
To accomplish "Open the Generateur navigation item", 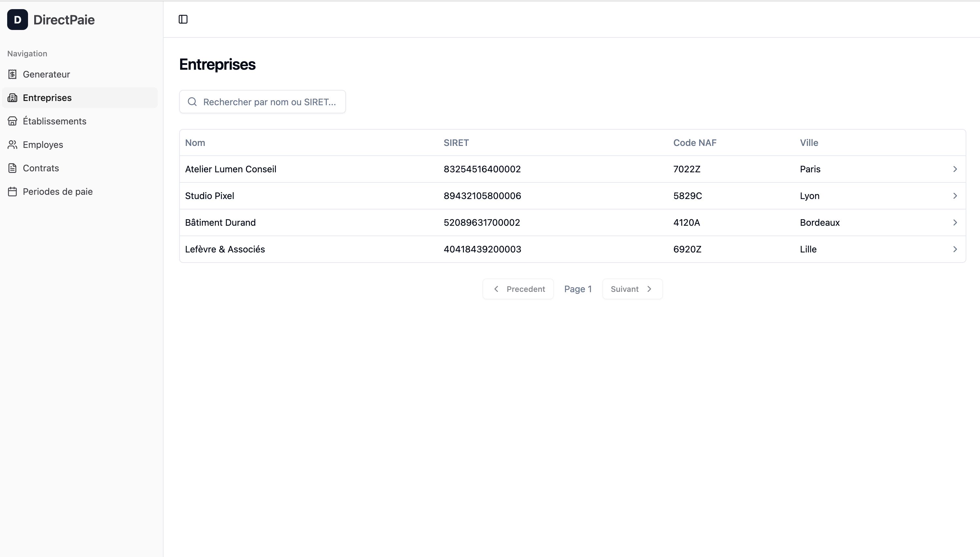I will tap(79, 74).
